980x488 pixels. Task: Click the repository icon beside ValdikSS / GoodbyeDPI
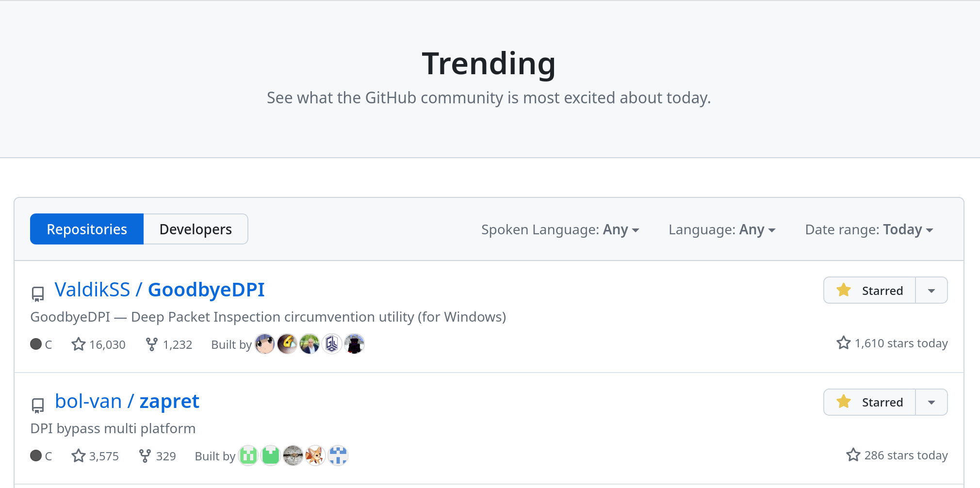click(x=38, y=293)
